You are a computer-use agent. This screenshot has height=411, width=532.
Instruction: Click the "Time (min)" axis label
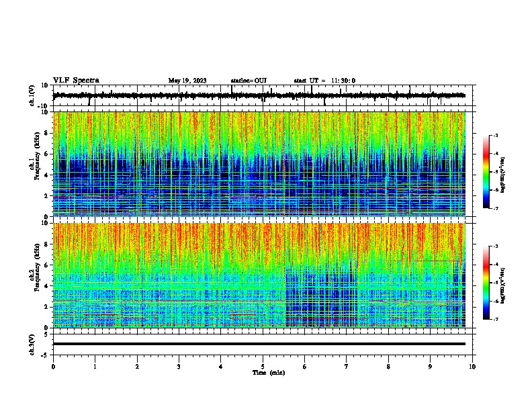269,373
